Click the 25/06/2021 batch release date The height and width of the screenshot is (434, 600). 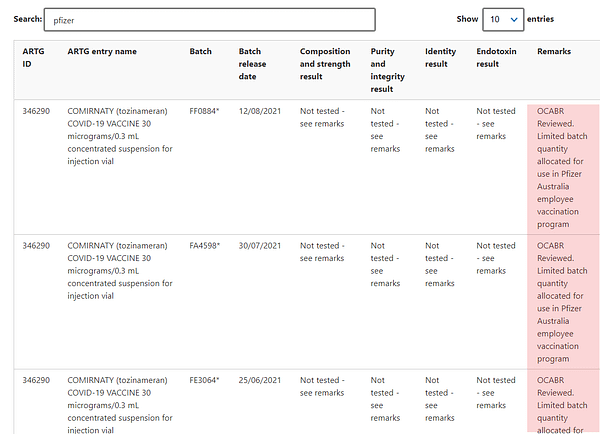point(260,380)
